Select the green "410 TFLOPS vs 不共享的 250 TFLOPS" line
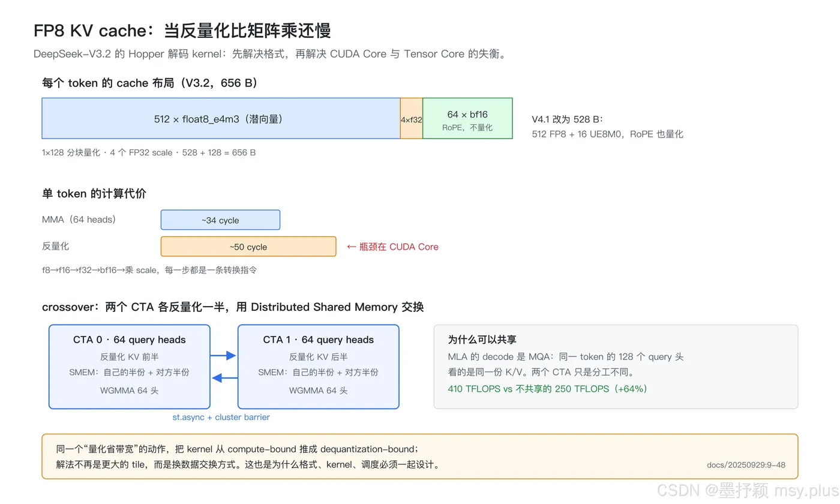Image resolution: width=840 pixels, height=504 pixels. 548,388
